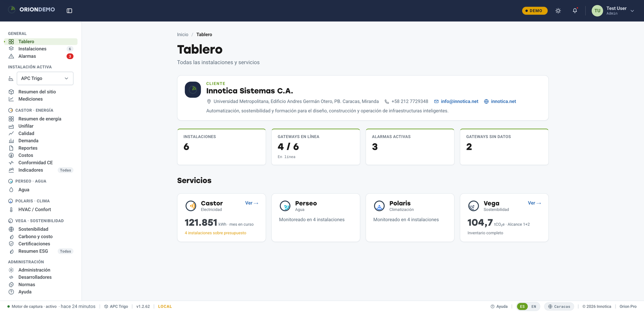Open the Instalaciones stat card
Image resolution: width=644 pixels, height=312 pixels.
coord(221,147)
